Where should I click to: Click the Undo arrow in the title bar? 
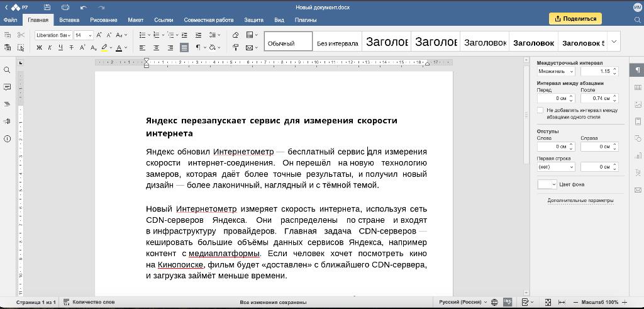(84, 8)
